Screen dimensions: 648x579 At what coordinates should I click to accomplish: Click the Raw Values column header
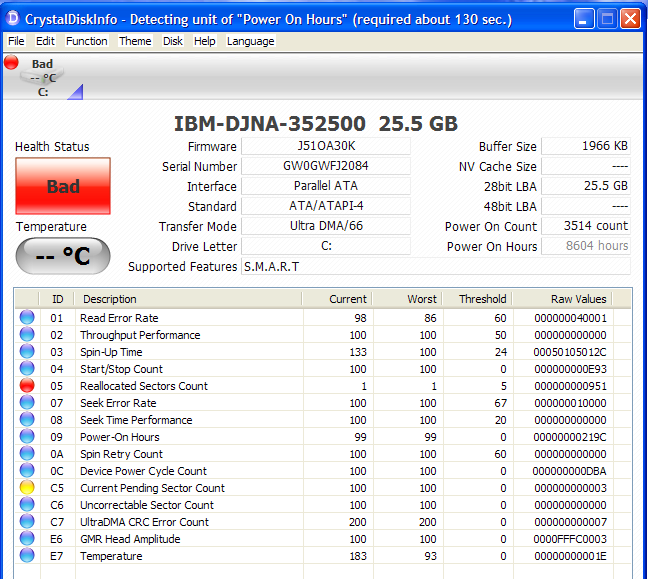click(562, 299)
